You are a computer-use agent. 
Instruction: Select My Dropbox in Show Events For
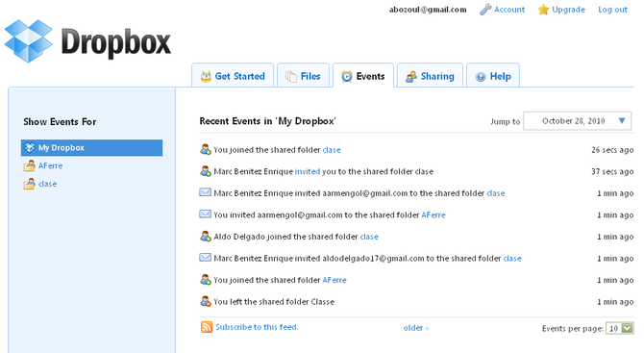(x=91, y=147)
